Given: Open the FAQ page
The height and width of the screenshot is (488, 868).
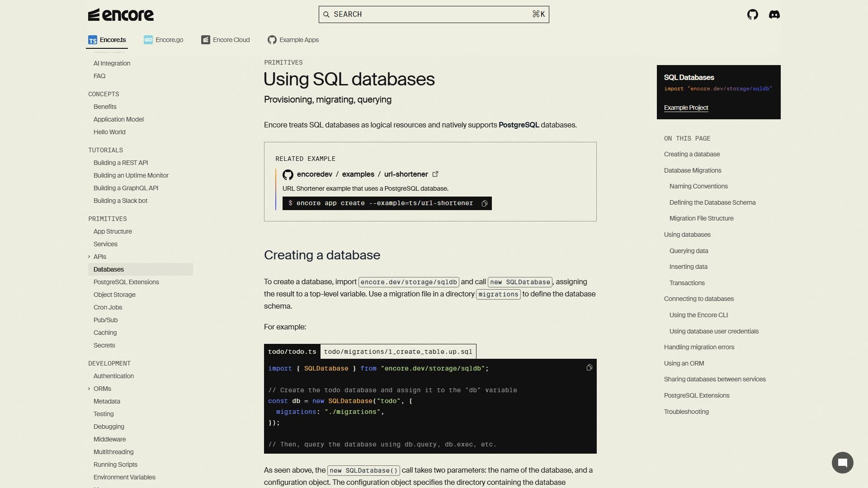Looking at the screenshot, I should tap(99, 76).
